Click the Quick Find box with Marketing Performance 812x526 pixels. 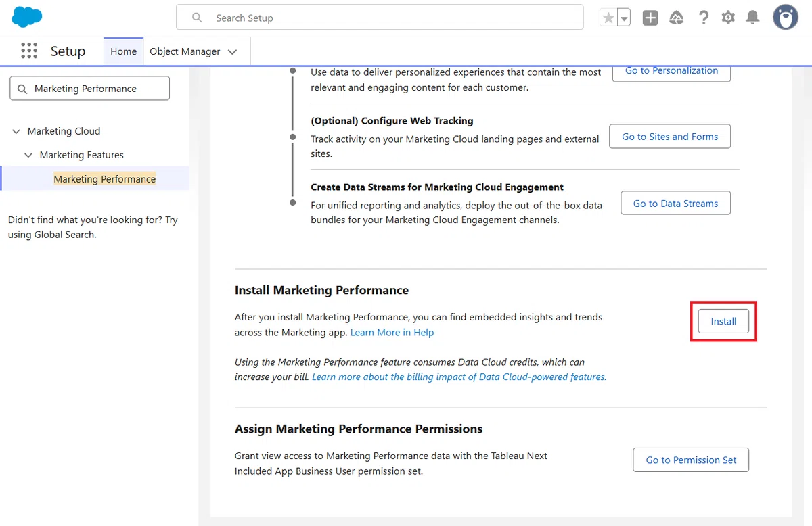pos(90,89)
